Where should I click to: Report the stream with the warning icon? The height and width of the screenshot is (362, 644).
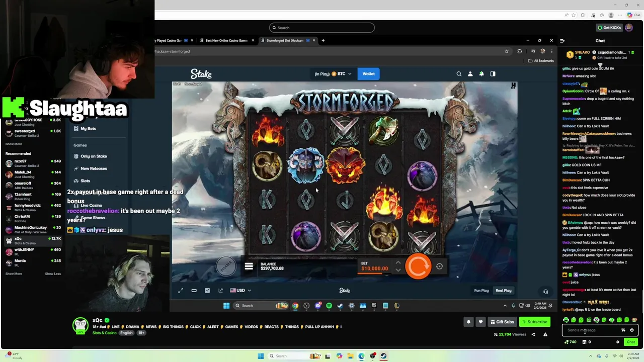tap(545, 334)
